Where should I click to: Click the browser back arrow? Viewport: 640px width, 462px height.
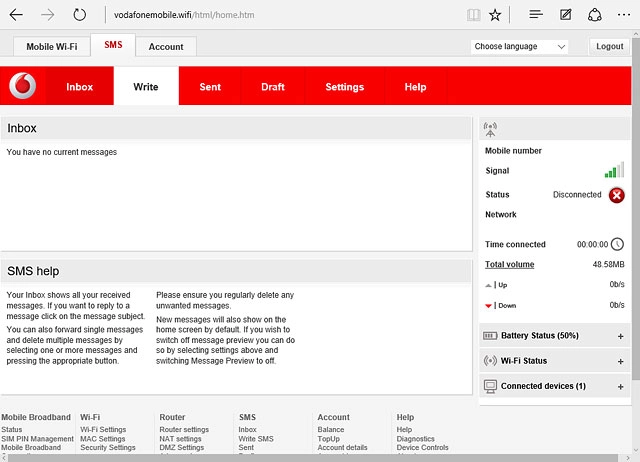click(16, 15)
